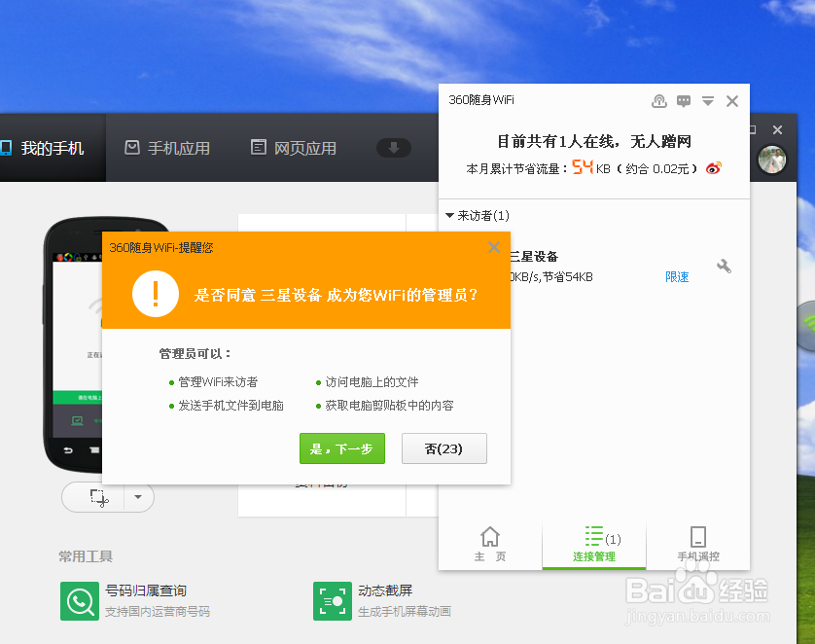This screenshot has width=815, height=644.
Task: Collapse the 来访者(1) visitor list
Action: point(450,215)
